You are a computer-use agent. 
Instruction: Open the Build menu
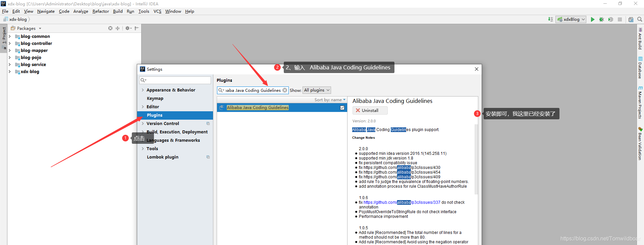point(118,11)
